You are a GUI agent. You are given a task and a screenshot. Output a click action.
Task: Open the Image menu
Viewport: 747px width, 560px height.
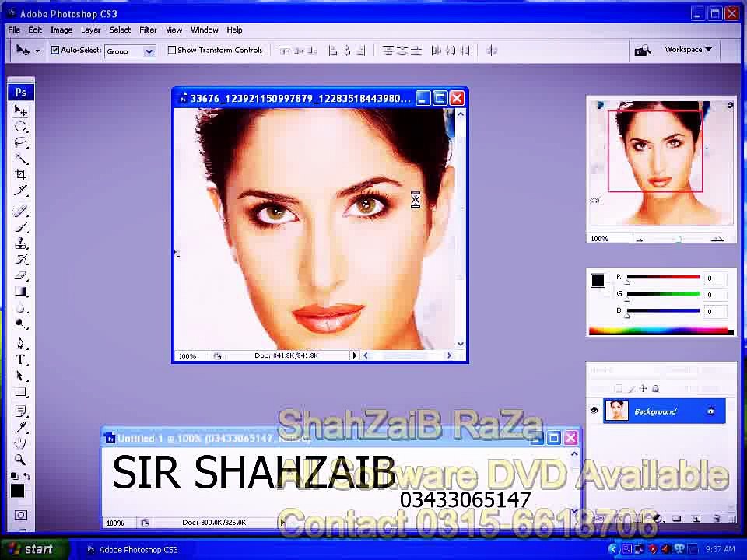(61, 30)
